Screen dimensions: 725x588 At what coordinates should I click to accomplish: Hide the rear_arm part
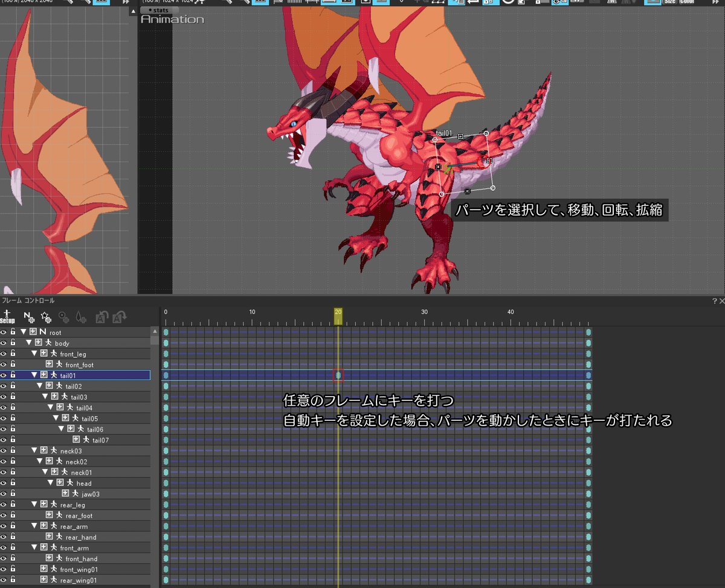point(4,526)
